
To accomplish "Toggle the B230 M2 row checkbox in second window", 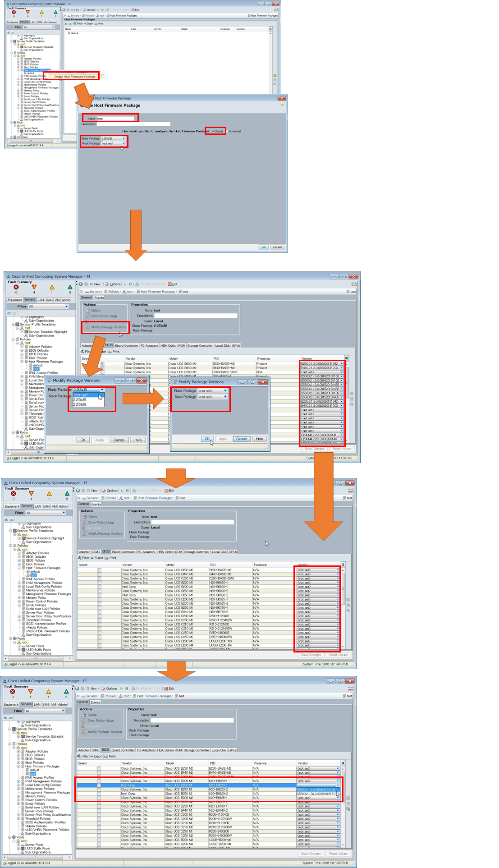I will pyautogui.click(x=102, y=364).
